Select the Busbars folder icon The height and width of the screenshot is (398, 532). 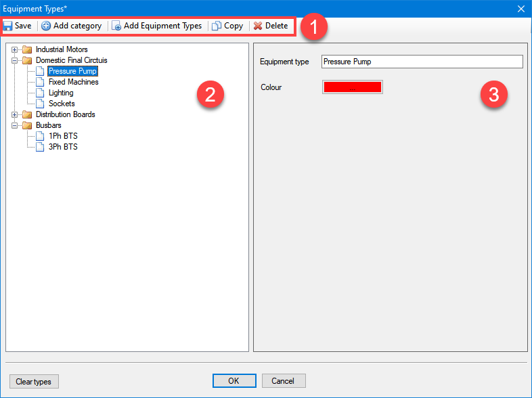[27, 125]
